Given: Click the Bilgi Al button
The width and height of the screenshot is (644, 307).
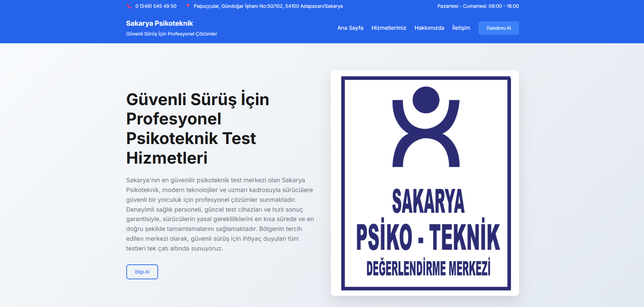Looking at the screenshot, I should (x=142, y=271).
